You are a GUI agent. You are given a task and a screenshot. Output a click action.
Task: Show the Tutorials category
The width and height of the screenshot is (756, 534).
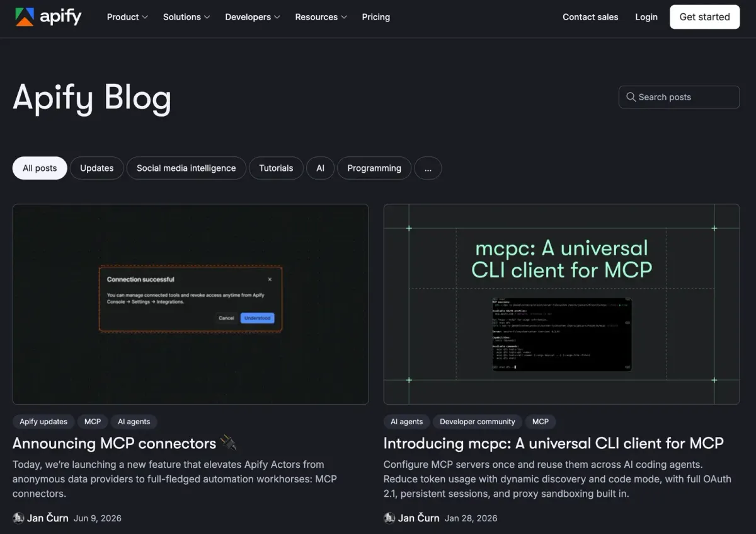click(276, 168)
